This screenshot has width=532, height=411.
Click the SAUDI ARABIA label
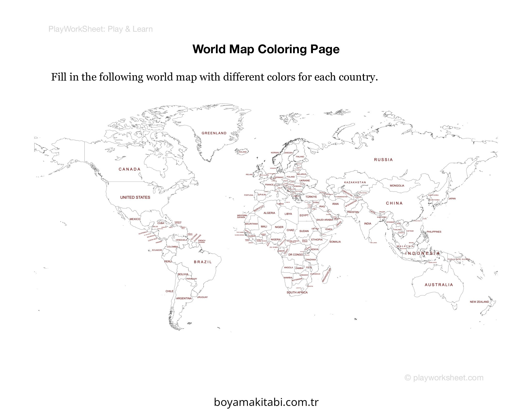(x=325, y=220)
